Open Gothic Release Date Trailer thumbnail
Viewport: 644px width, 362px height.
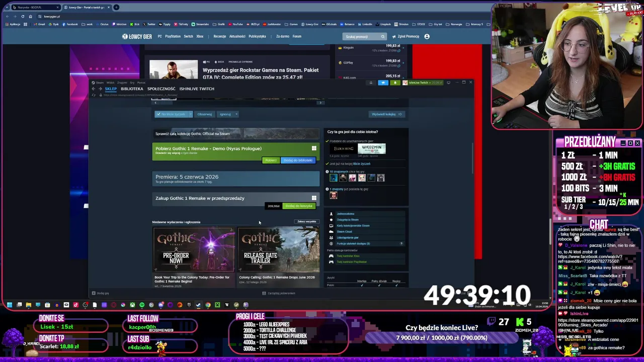click(279, 249)
